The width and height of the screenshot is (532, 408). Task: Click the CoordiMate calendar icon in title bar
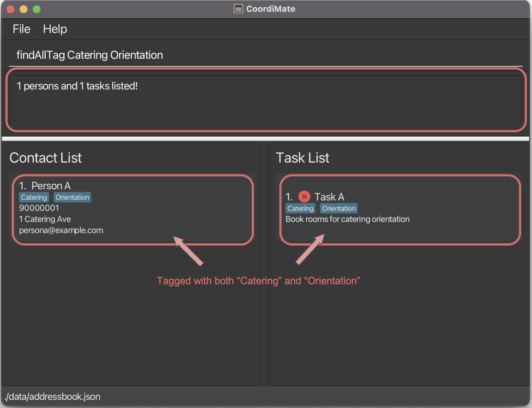pyautogui.click(x=238, y=9)
